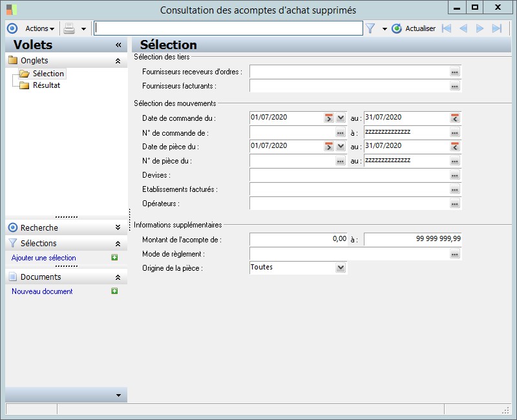The image size is (517, 420).
Task: Open the Origine de la pièce dropdown
Action: point(341,268)
